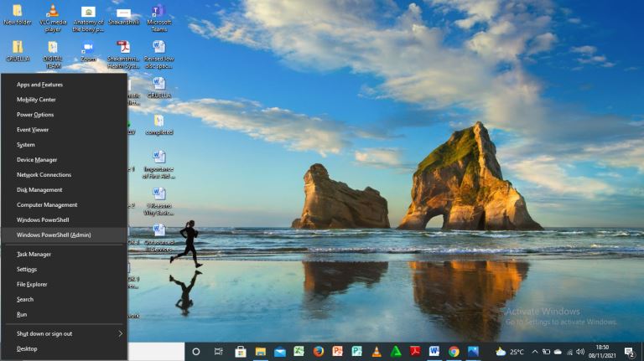This screenshot has width=644, height=361.
Task: Open Event Viewer
Action: click(x=64, y=130)
